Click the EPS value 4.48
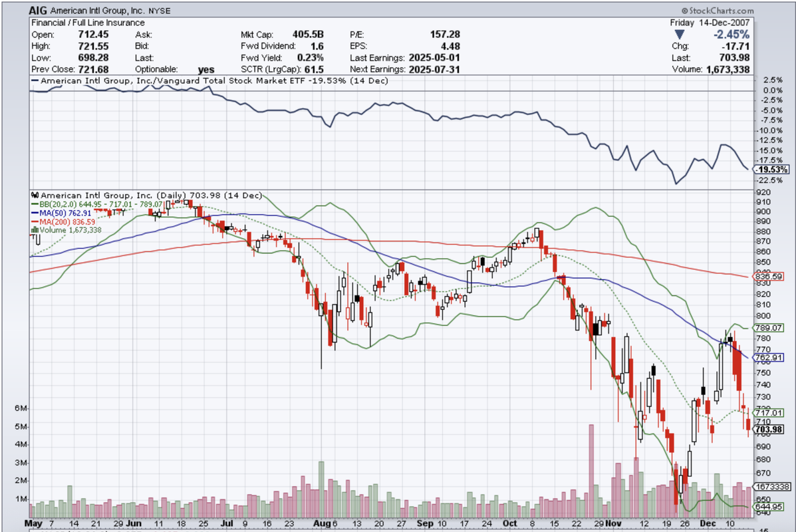Viewport: 796px width, 532px height. point(450,46)
